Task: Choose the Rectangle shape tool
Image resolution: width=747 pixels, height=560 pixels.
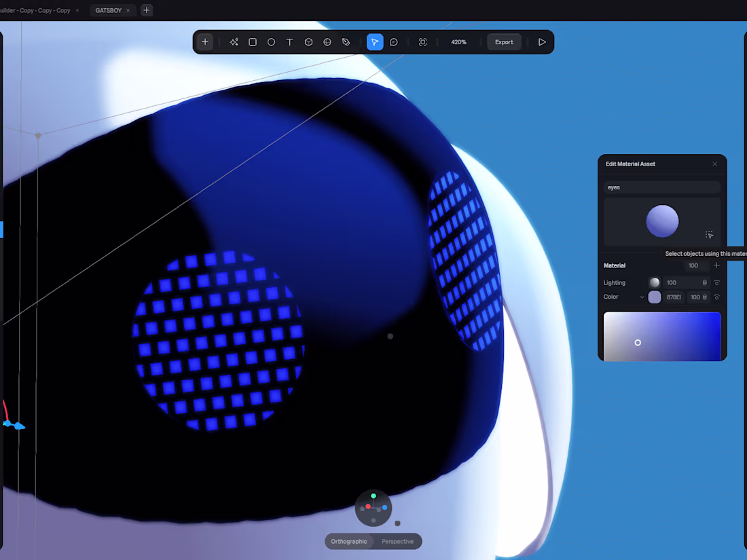Action: pyautogui.click(x=253, y=42)
